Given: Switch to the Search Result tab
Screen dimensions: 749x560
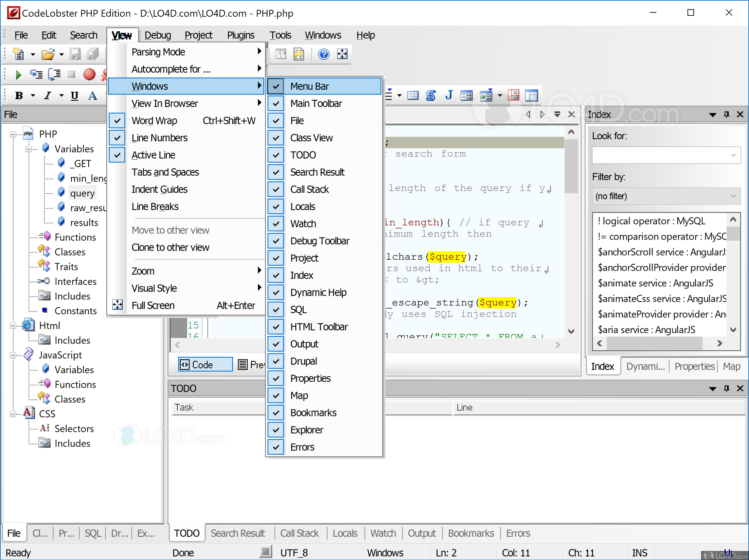Looking at the screenshot, I should click(237, 534).
